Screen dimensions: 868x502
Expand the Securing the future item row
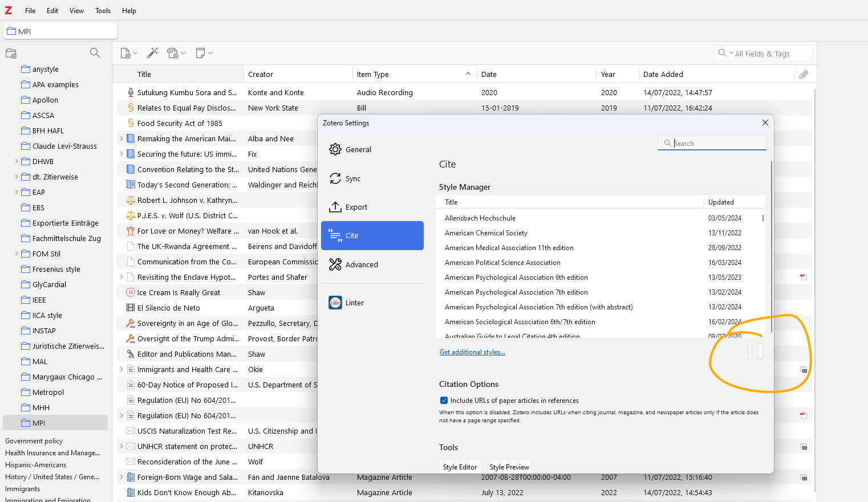121,154
